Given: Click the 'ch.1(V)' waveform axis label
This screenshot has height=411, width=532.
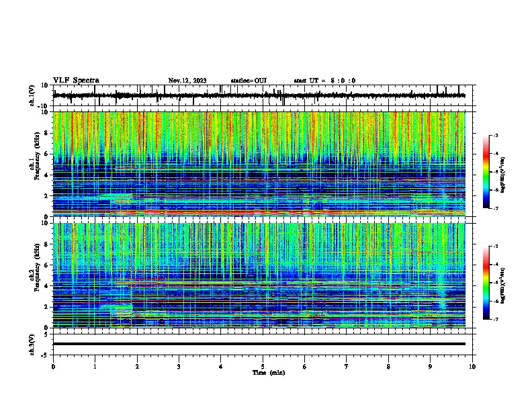Looking at the screenshot, I should (x=32, y=95).
